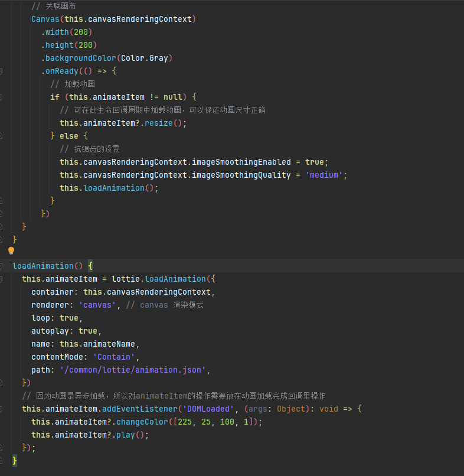Collapse the else block in gutter

1,136
